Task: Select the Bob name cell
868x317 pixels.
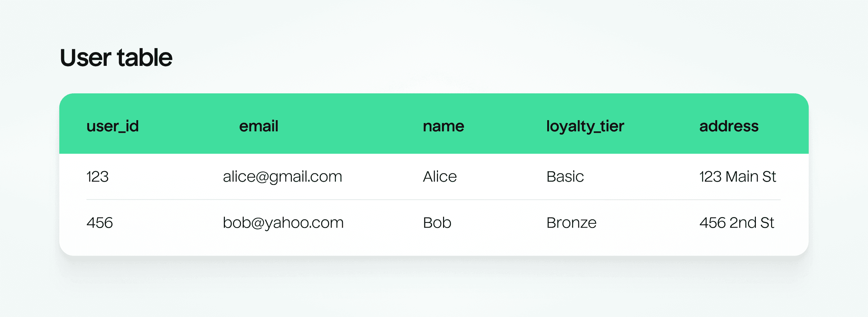Action: 437,223
